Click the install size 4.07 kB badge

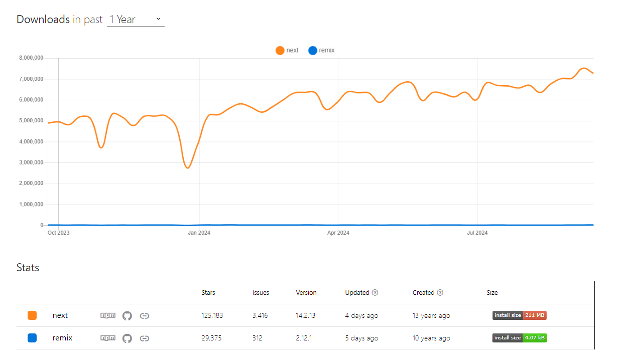520,338
